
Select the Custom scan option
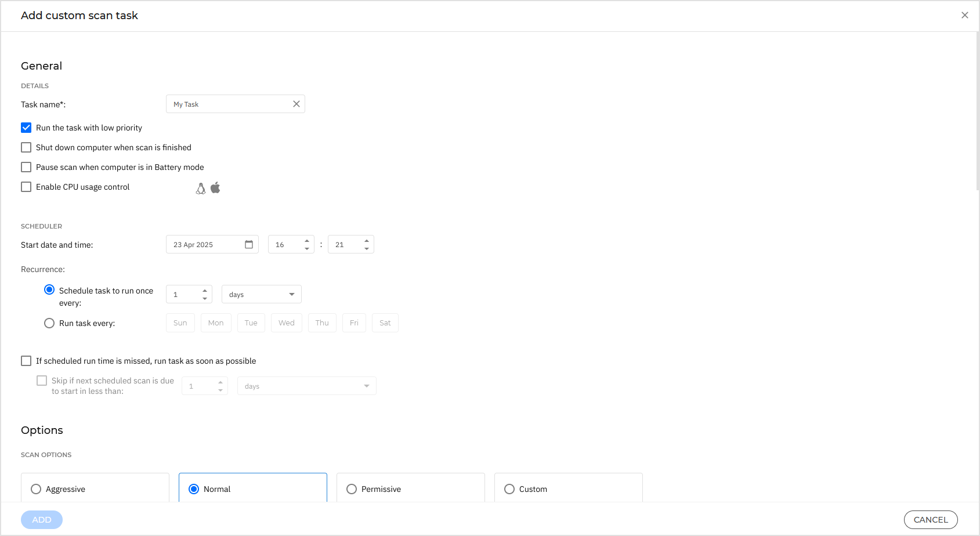tap(509, 489)
